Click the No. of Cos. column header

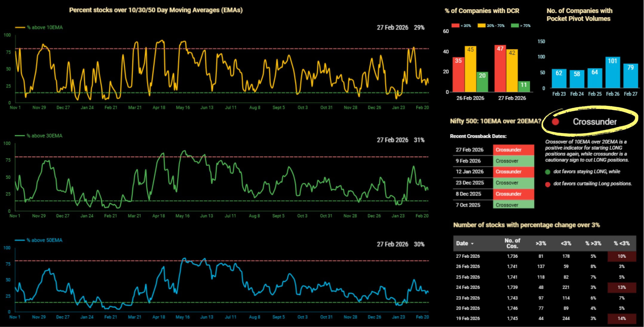[x=512, y=243]
